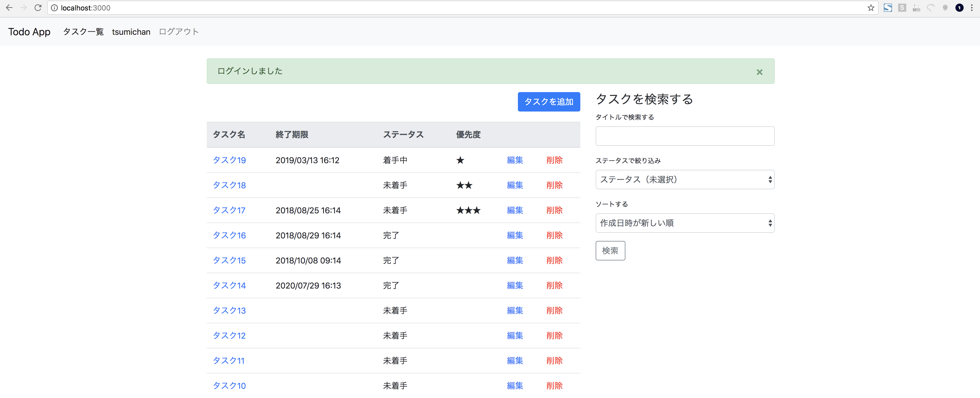Click 編集 for タスク17
The image size is (980, 398).
(x=515, y=210)
